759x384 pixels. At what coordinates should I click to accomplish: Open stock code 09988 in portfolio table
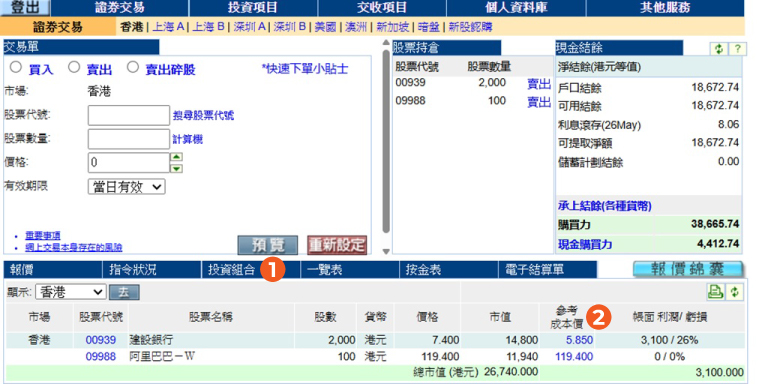coord(101,357)
